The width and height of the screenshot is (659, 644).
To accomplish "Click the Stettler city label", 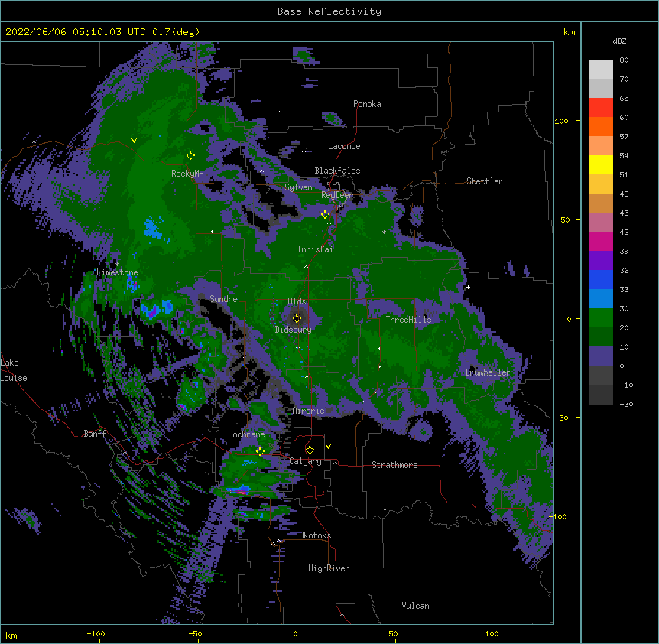I will coord(485,181).
